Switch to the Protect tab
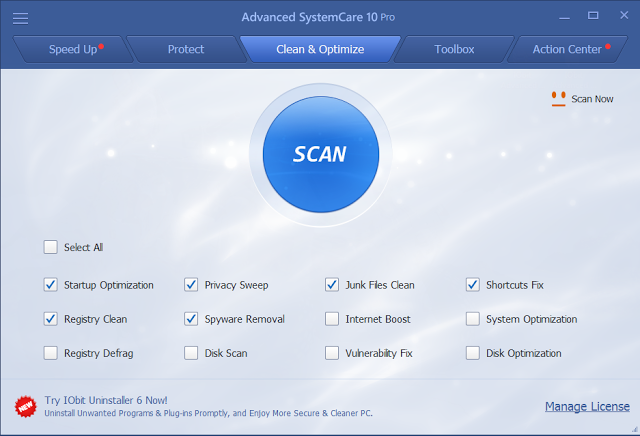Image resolution: width=640 pixels, height=436 pixels. (186, 49)
